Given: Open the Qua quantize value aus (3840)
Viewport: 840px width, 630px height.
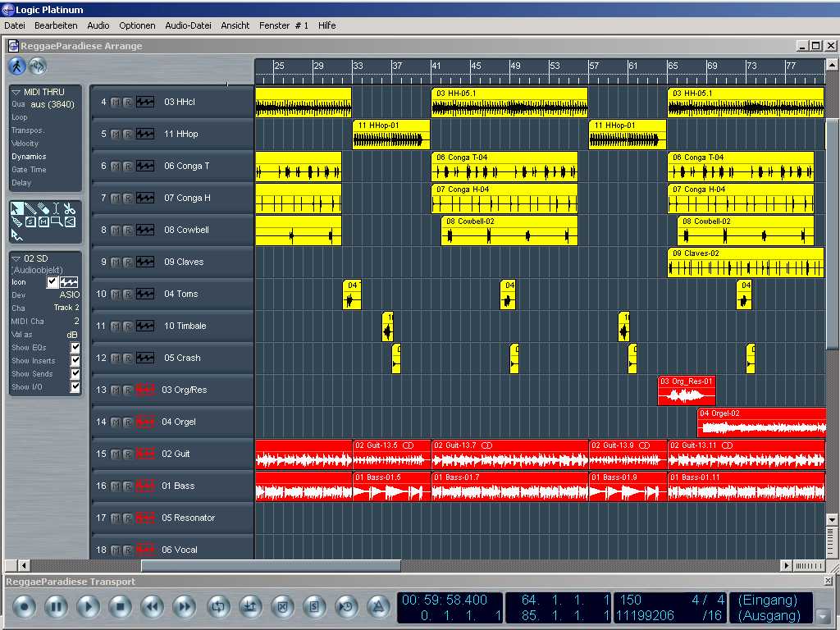Looking at the screenshot, I should [x=52, y=104].
